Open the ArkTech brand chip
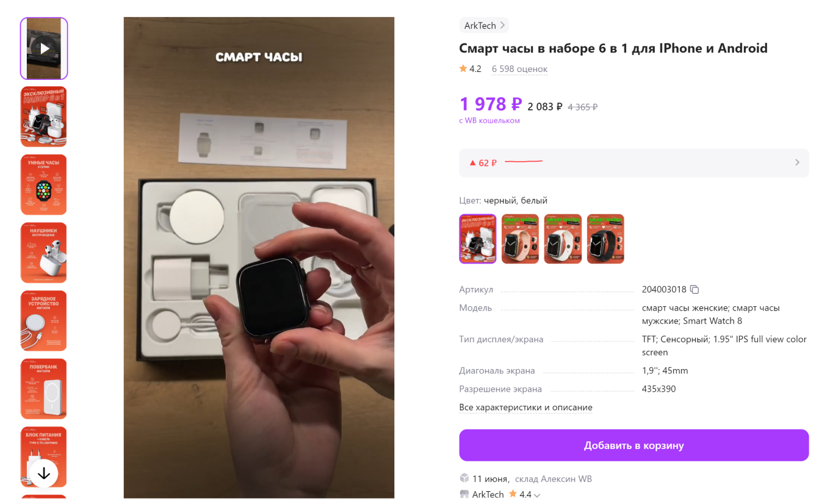The width and height of the screenshot is (830, 504). click(x=484, y=25)
